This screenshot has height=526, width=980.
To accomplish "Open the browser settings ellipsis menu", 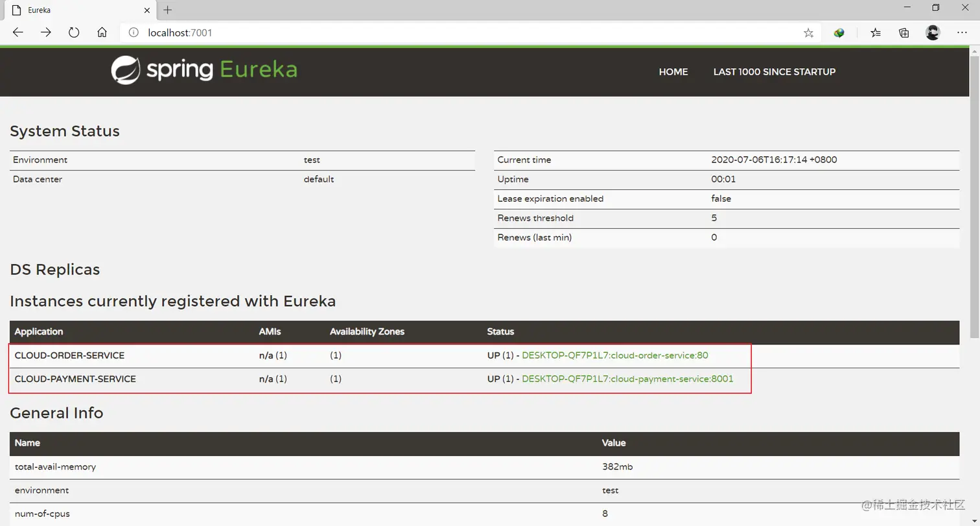I will (962, 32).
